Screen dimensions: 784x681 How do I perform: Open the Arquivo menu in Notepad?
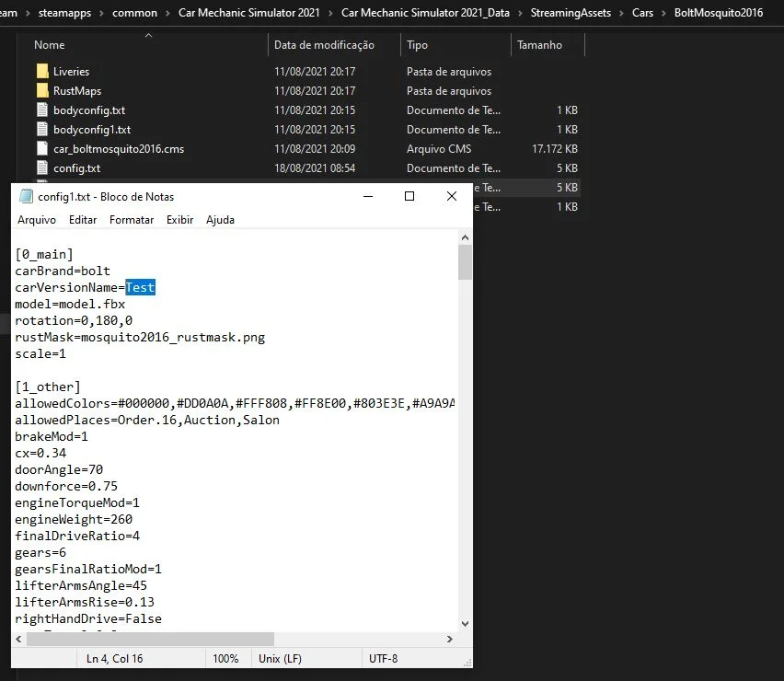tap(37, 220)
